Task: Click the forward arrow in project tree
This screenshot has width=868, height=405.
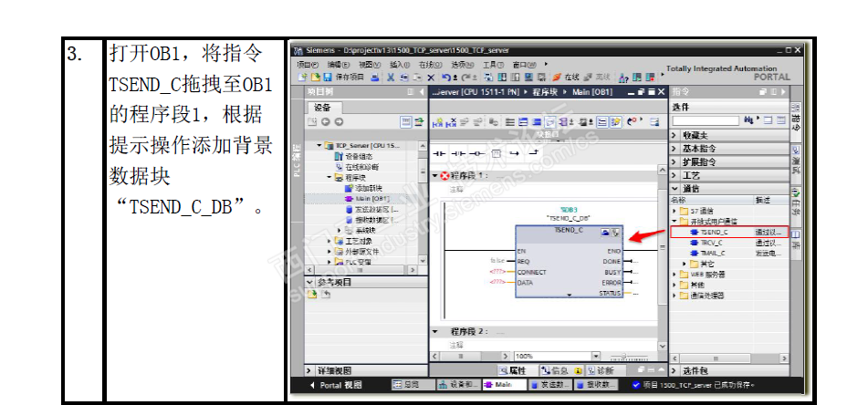Action: [x=339, y=121]
